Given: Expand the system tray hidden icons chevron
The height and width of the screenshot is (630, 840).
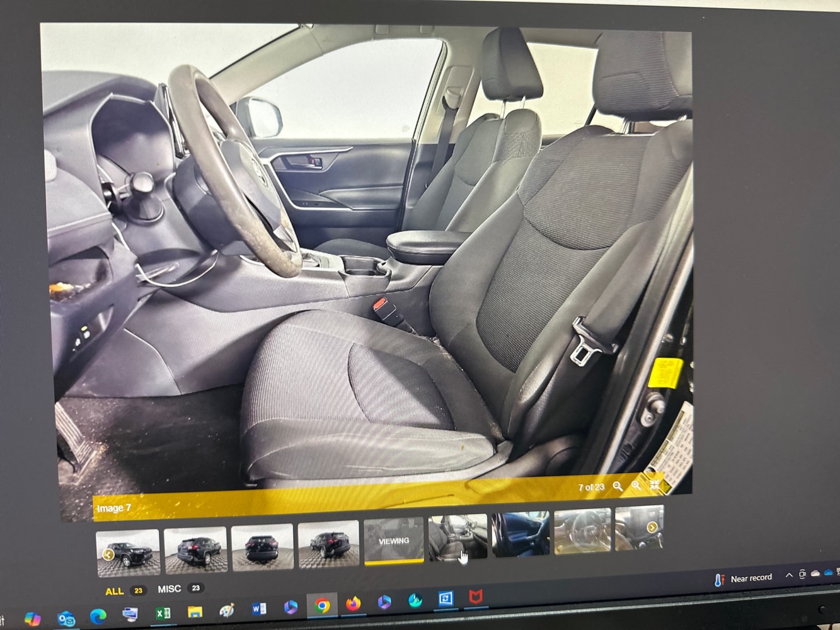Looking at the screenshot, I should pyautogui.click(x=788, y=575).
